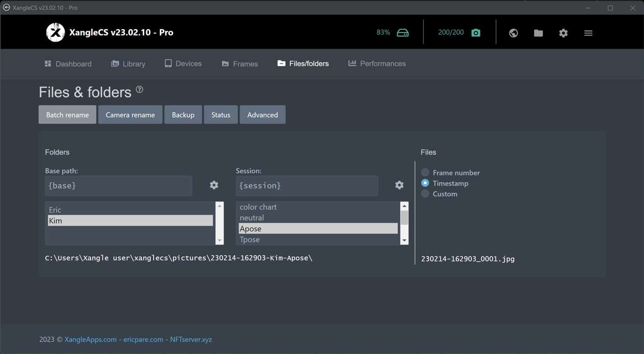Open the folder icon in header
Image resolution: width=644 pixels, height=354 pixels.
(538, 33)
